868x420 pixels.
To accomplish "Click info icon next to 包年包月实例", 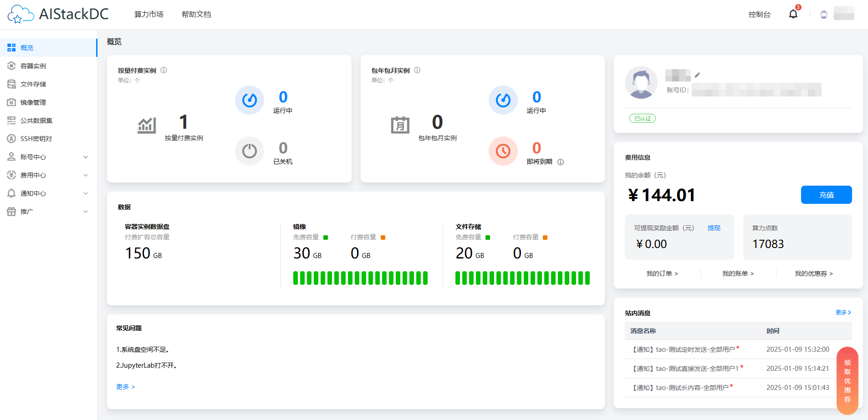I will point(417,70).
